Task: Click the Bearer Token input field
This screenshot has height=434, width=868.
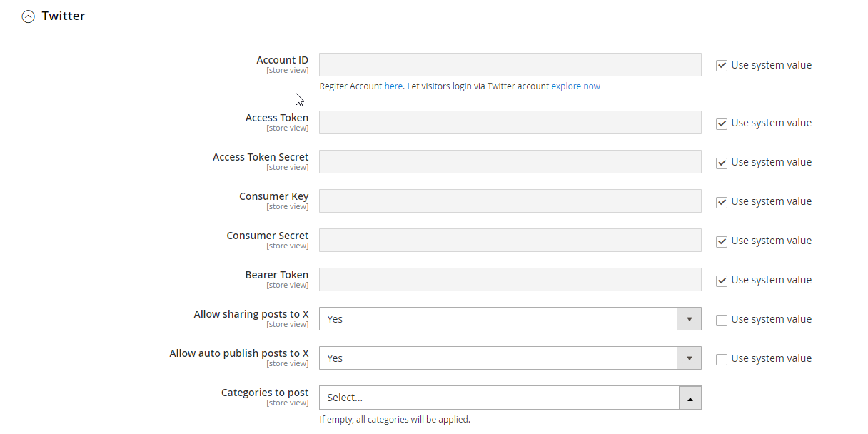Action: click(x=510, y=280)
